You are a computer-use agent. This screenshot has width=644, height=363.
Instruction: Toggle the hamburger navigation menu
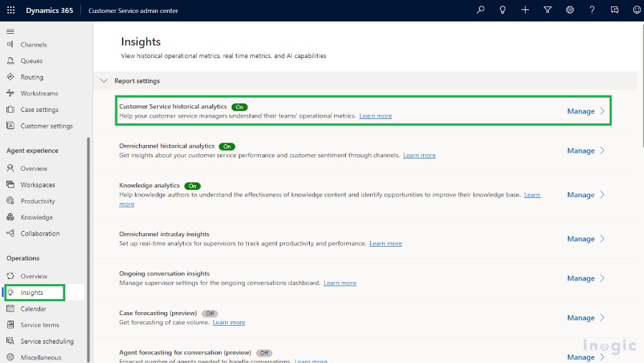click(10, 32)
